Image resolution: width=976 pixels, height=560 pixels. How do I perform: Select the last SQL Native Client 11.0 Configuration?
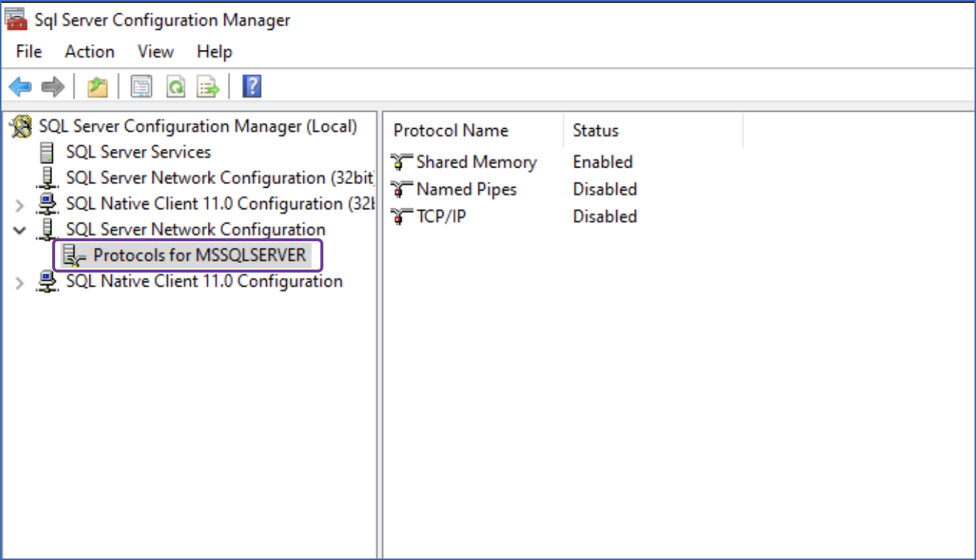click(x=204, y=281)
